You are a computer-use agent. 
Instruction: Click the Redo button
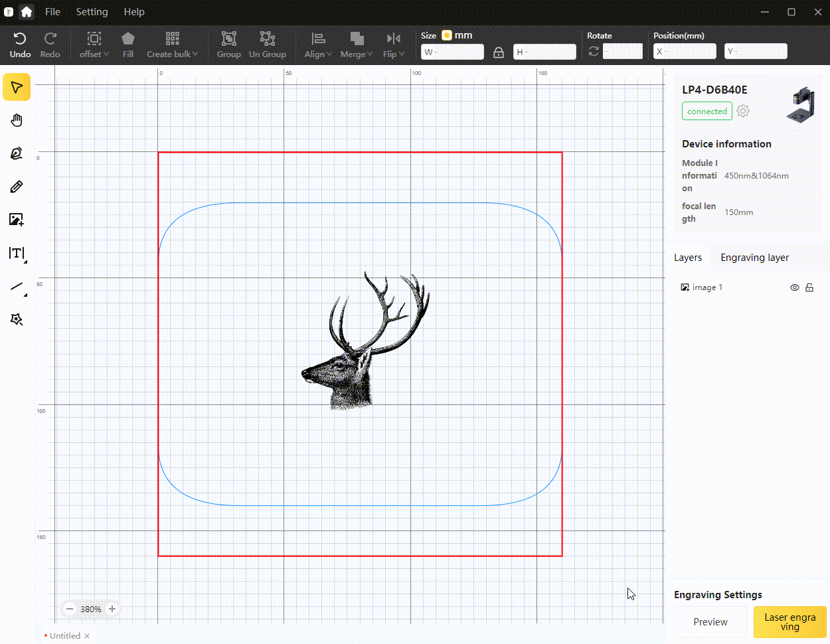50,45
